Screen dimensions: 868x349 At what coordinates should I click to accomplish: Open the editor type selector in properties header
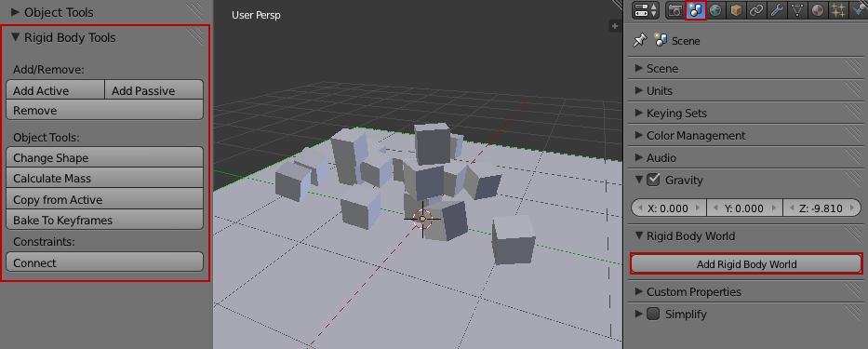click(x=646, y=10)
